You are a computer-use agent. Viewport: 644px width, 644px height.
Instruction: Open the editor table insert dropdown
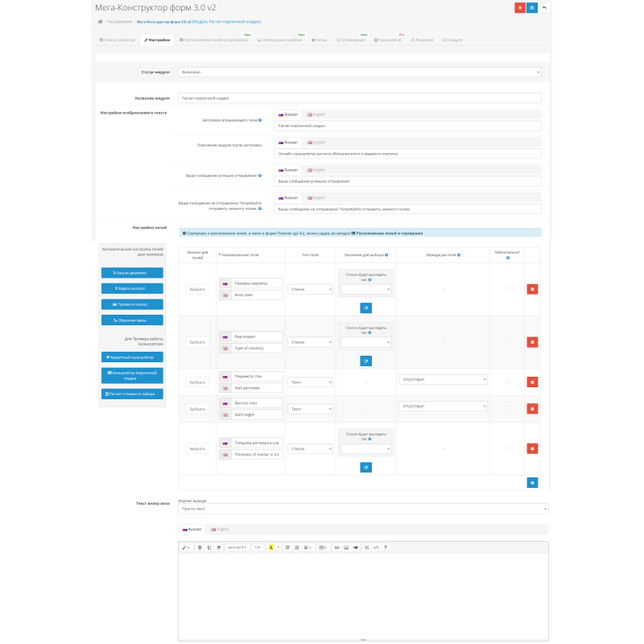(323, 547)
